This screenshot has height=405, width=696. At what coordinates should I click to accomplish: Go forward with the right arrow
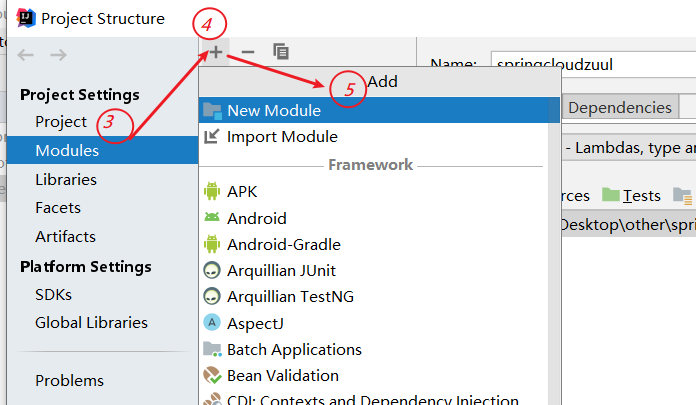(x=58, y=55)
